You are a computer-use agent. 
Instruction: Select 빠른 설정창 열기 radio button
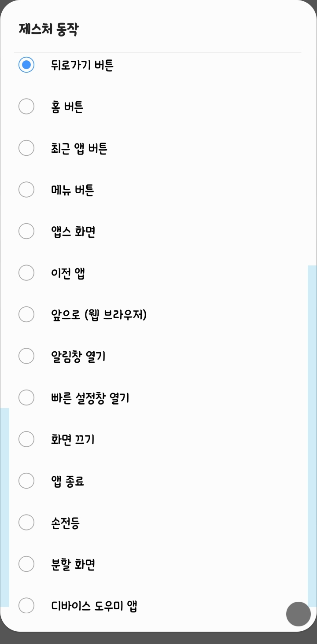pos(26,397)
